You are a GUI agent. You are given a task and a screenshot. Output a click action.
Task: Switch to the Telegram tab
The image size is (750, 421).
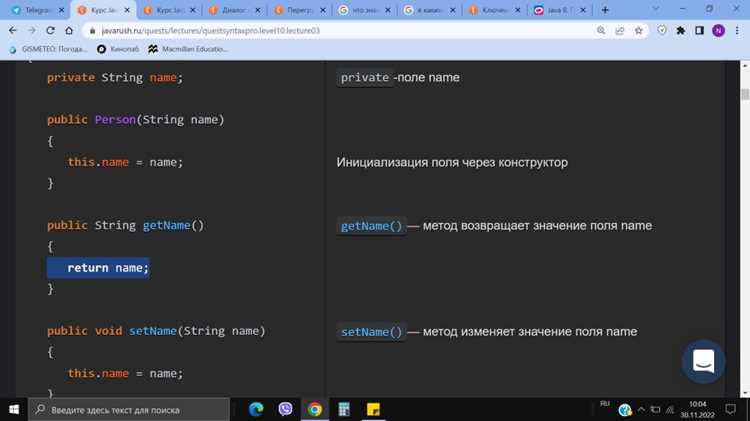pyautogui.click(x=37, y=10)
